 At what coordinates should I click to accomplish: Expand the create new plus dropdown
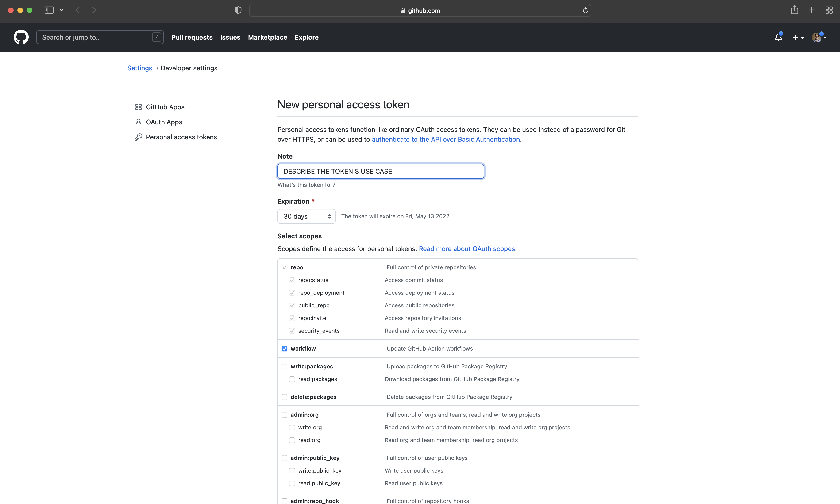coord(798,38)
